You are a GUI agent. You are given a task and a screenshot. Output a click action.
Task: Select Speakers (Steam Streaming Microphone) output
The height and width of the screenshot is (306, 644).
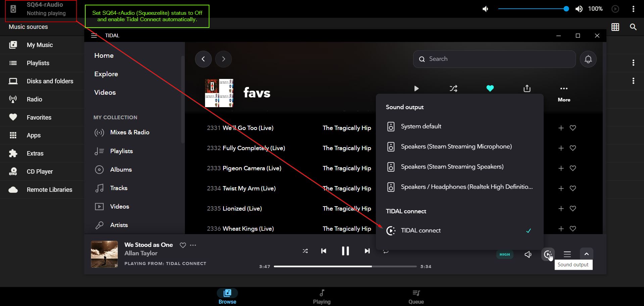coord(459,147)
